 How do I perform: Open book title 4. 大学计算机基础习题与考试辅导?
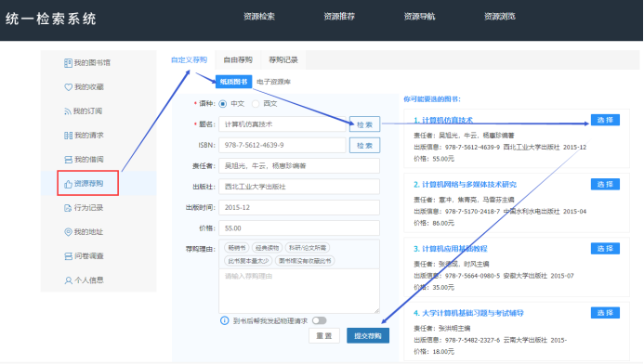click(x=468, y=313)
